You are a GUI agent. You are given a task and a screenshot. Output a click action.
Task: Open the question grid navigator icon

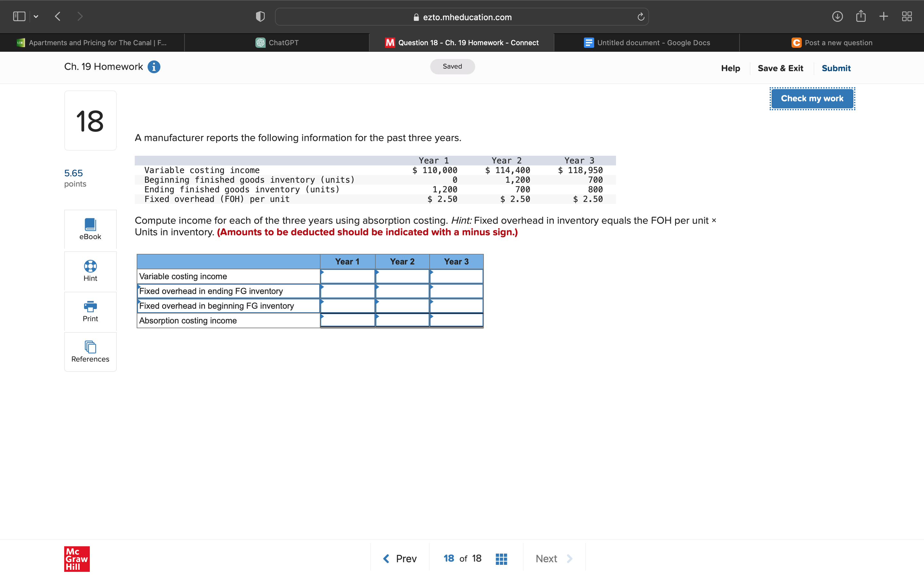pos(501,559)
